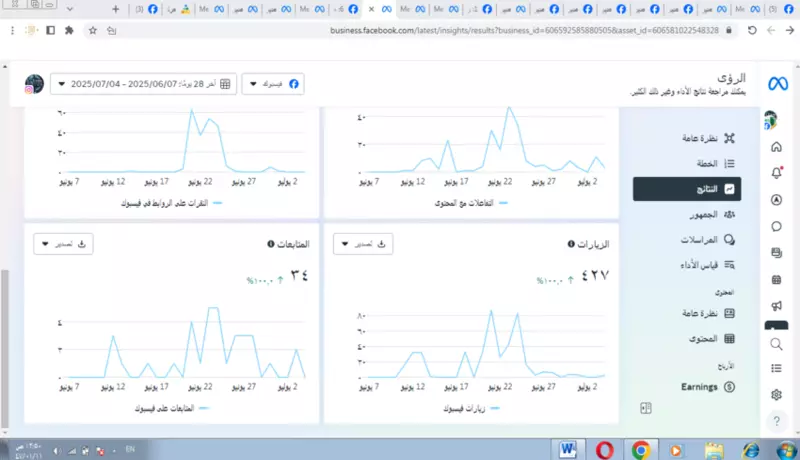
Task: Click the calendar grid planner icon
Action: pyautogui.click(x=776, y=279)
